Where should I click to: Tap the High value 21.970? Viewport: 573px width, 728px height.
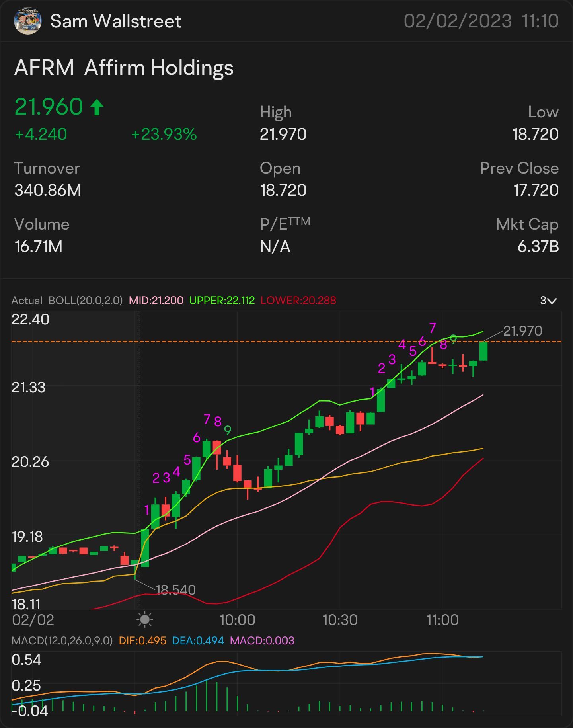(283, 134)
